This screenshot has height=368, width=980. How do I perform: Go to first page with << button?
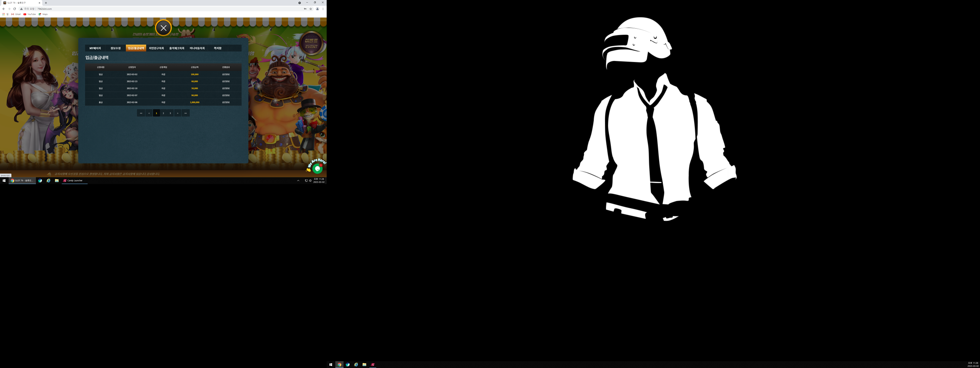tap(141, 113)
